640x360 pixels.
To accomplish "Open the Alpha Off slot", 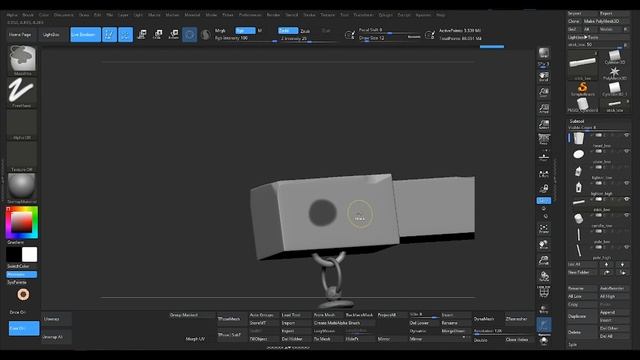I will click(22, 125).
